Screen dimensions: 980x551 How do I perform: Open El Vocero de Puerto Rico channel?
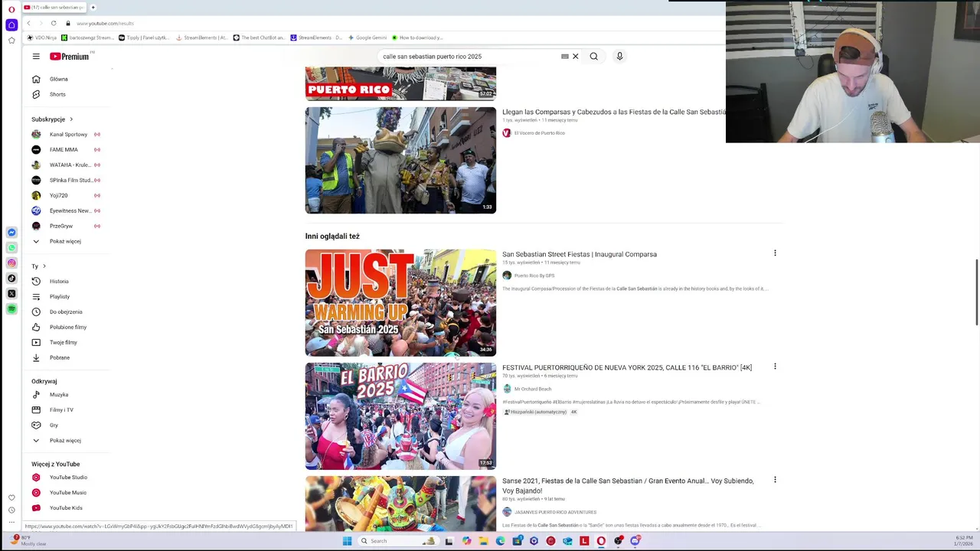(539, 133)
